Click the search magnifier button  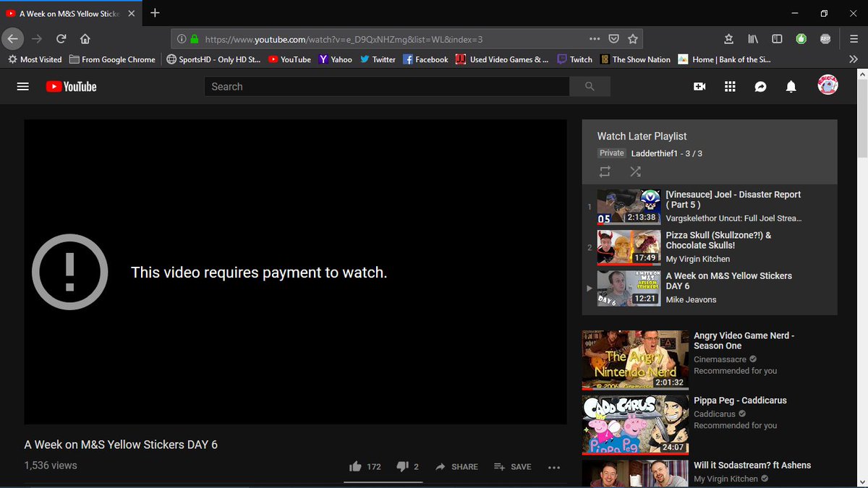[590, 87]
